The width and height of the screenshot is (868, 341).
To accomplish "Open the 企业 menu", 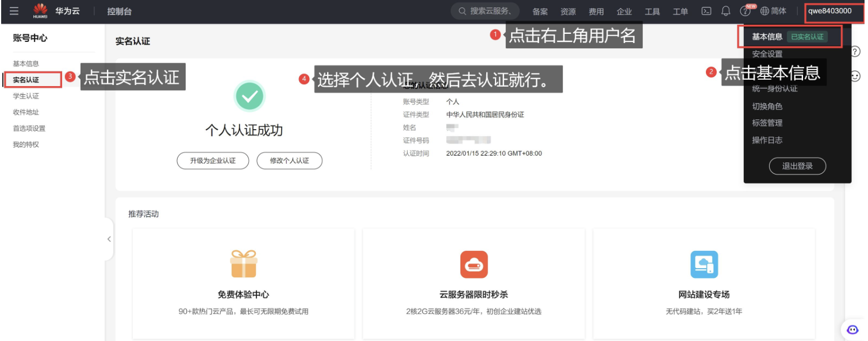I will point(624,11).
